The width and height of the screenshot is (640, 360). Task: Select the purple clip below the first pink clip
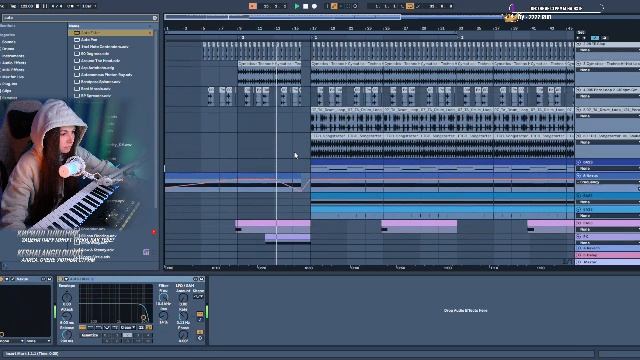pyautogui.click(x=288, y=237)
